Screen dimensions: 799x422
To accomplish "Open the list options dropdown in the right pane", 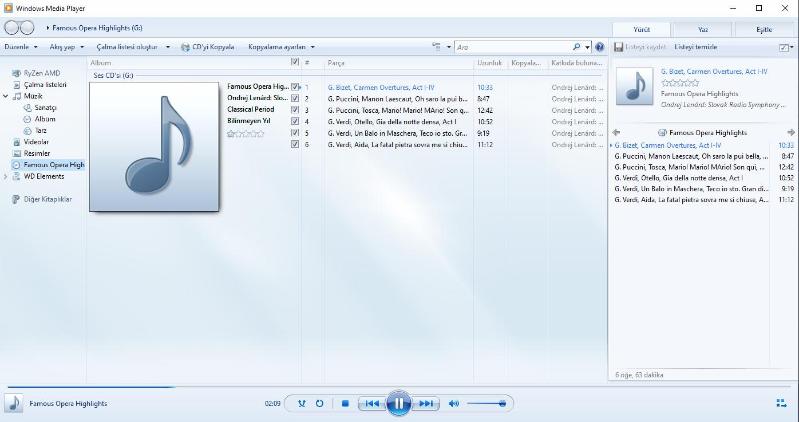I will (786, 47).
